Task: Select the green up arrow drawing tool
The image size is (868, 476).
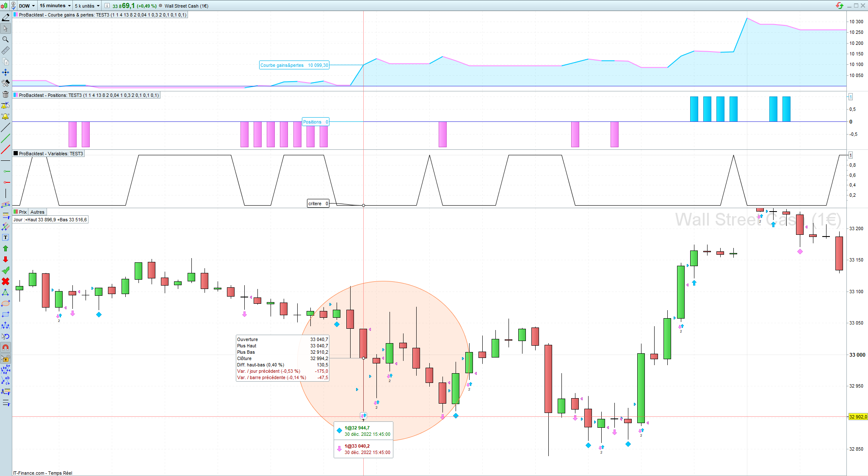Action: point(6,248)
